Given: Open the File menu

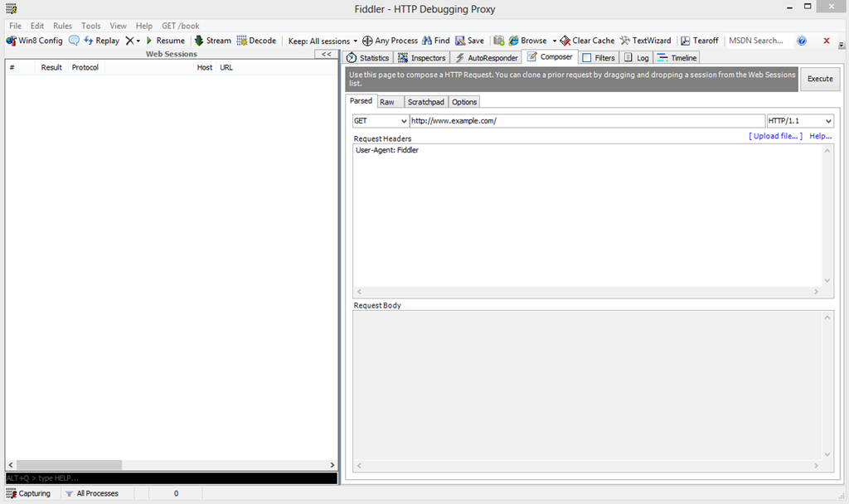Looking at the screenshot, I should [15, 26].
